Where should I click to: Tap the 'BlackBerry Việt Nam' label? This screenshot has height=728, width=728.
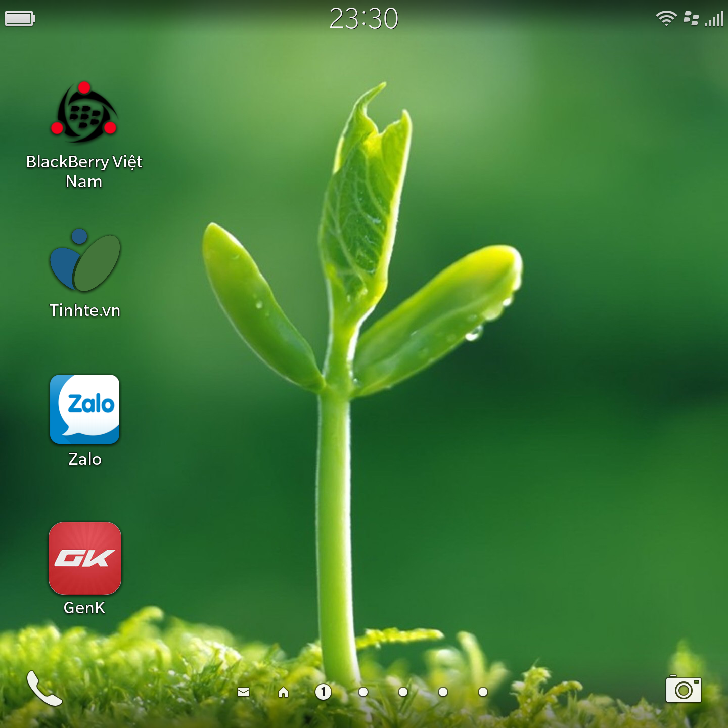(84, 171)
